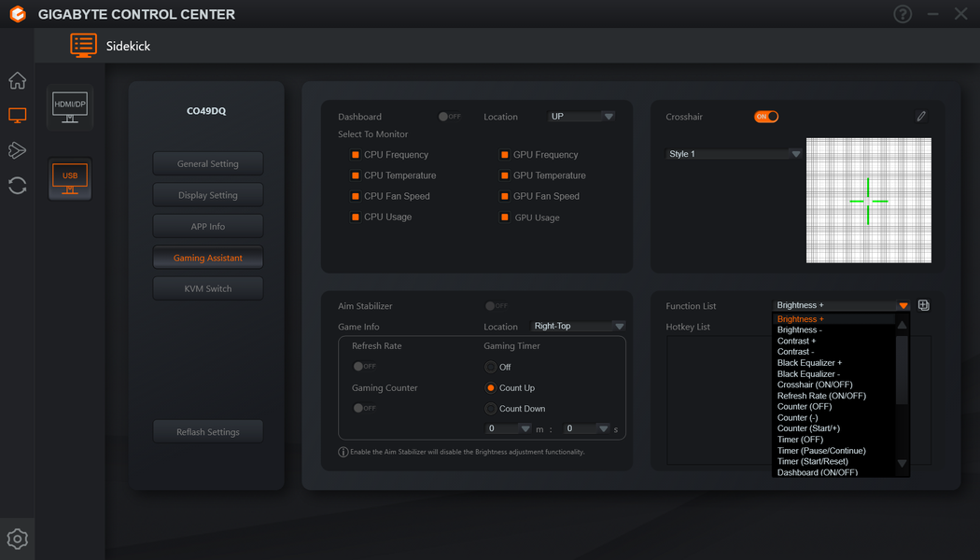The image size is (980, 560).
Task: Open settings gear at bottom left
Action: coord(17,539)
